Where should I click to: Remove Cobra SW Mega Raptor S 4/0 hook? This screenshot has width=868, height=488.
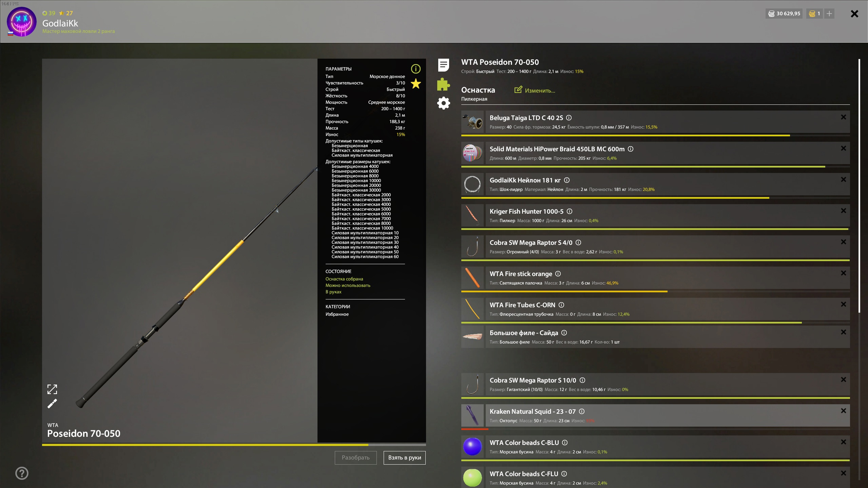[843, 242]
